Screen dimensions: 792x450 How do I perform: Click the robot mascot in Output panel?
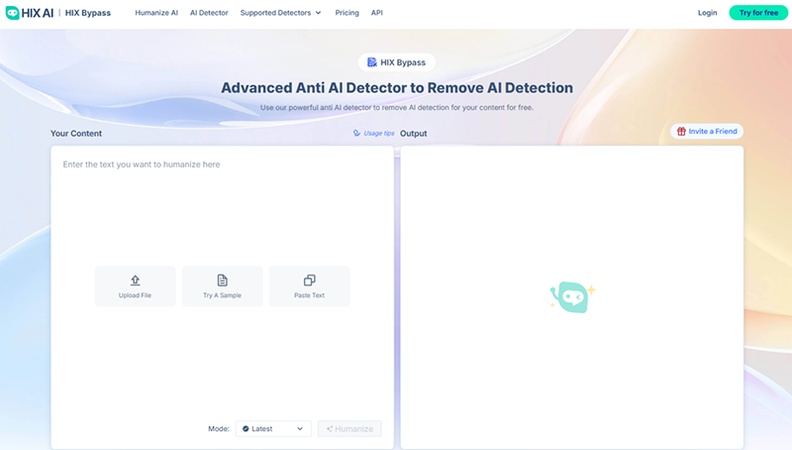tap(572, 297)
